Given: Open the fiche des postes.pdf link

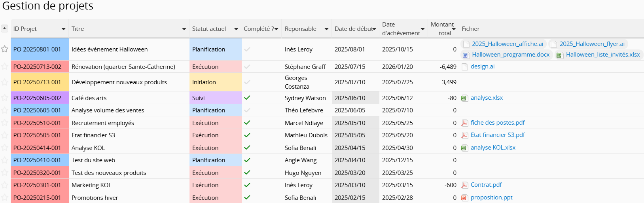Looking at the screenshot, I should click(498, 123).
